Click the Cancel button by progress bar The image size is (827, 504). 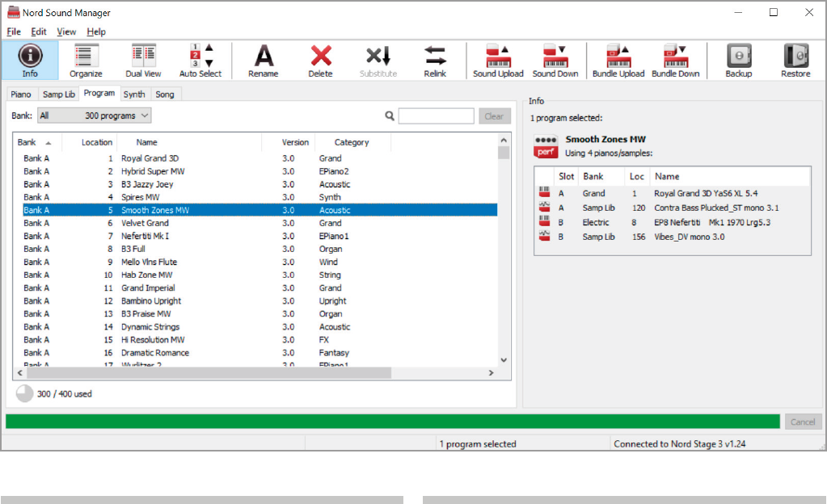click(x=803, y=422)
